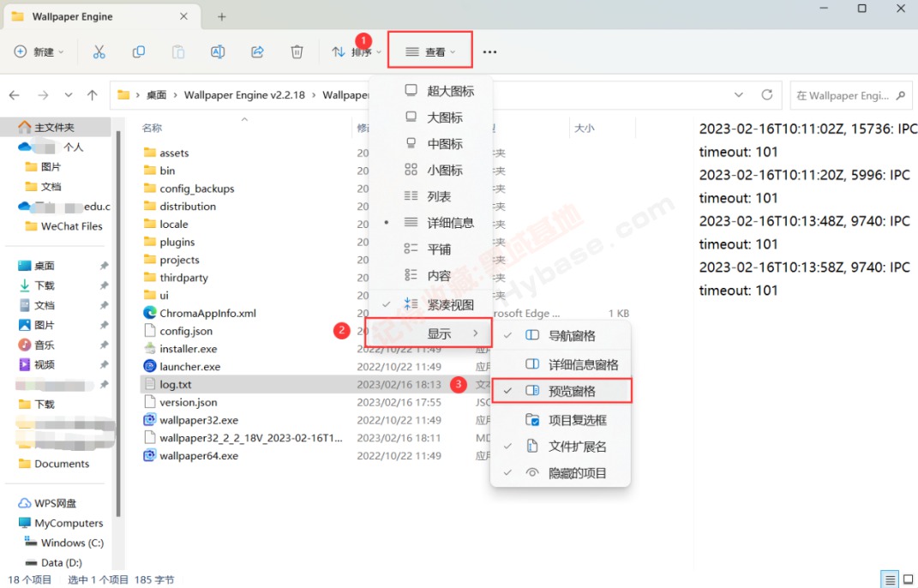Expand address bar history dropdown
The height and width of the screenshot is (588, 918).
(x=739, y=95)
